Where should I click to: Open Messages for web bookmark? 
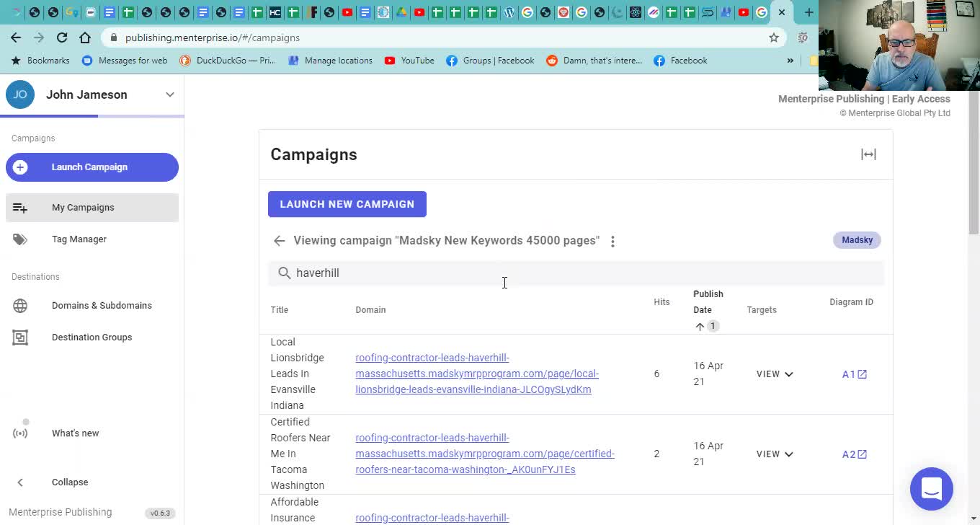click(125, 61)
